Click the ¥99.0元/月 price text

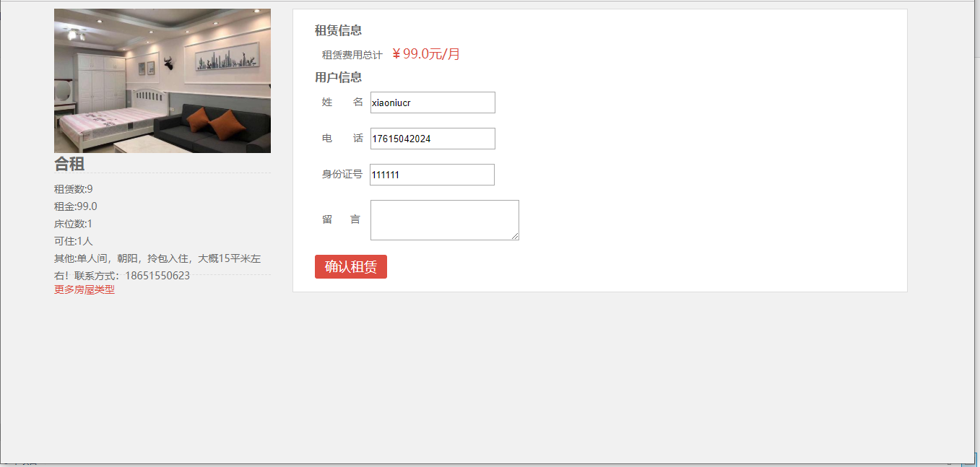point(426,54)
